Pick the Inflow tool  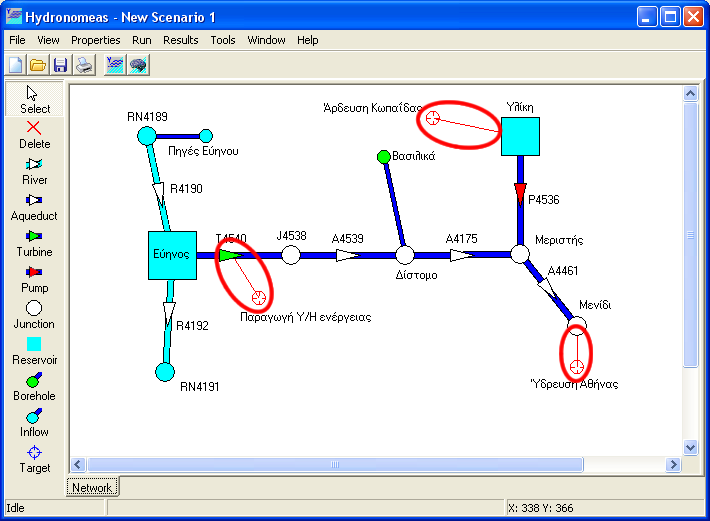(x=34, y=423)
